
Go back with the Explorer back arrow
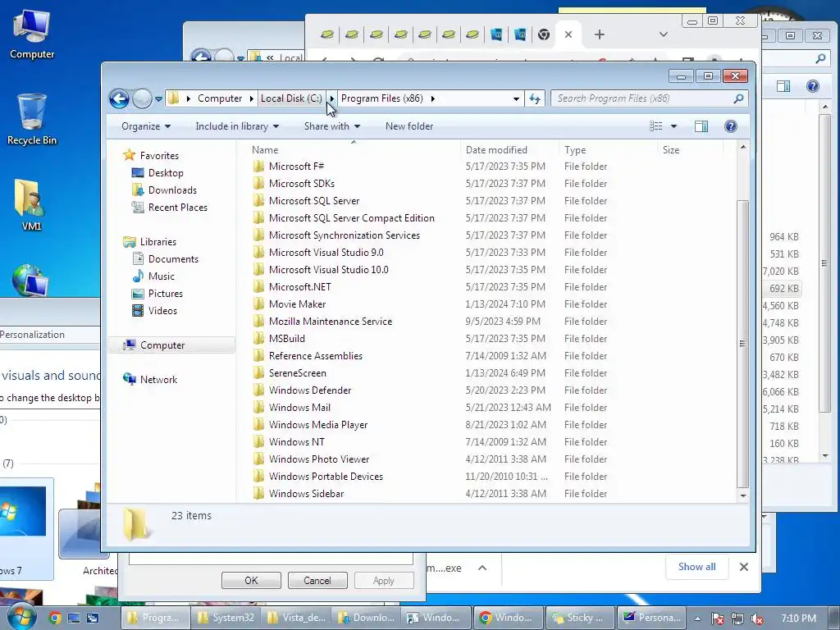(x=119, y=98)
